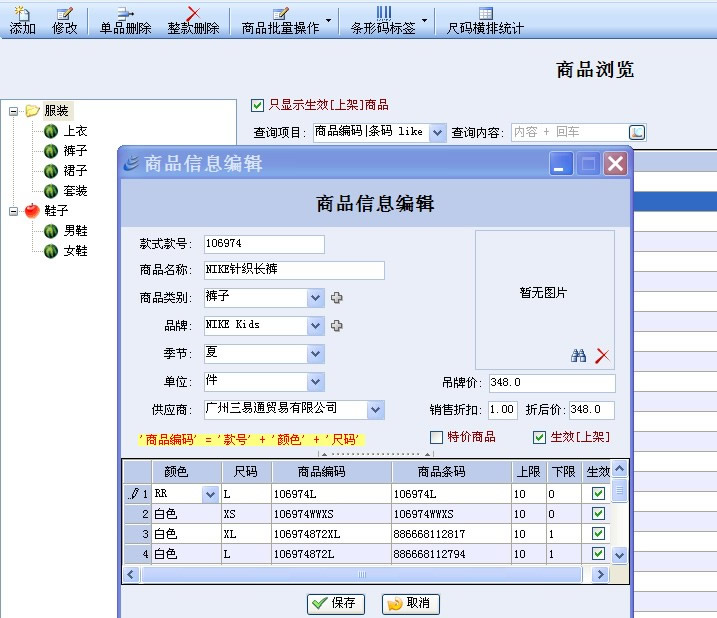
Task: Click in 吊牌价 field 348.0
Action: tap(552, 383)
